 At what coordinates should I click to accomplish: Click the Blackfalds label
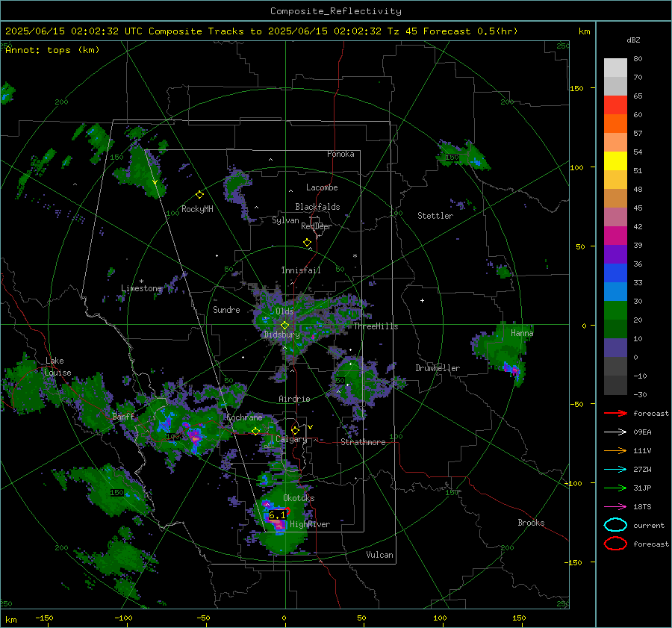tap(317, 207)
